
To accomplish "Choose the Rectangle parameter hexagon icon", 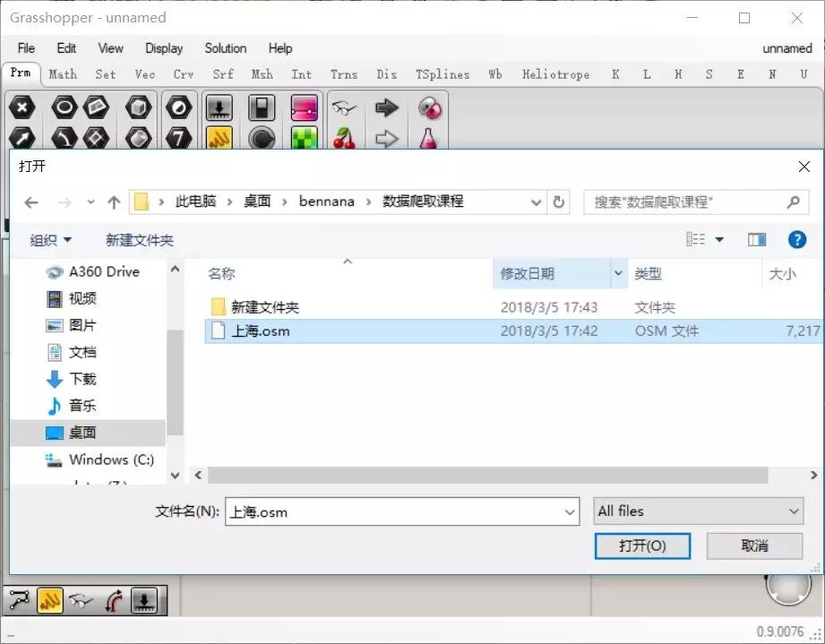I will pyautogui.click(x=96, y=107).
